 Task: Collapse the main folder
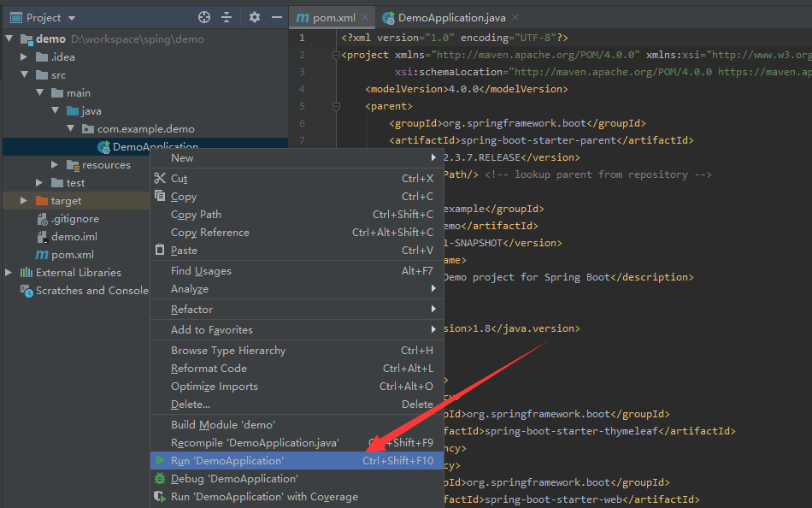tap(40, 92)
